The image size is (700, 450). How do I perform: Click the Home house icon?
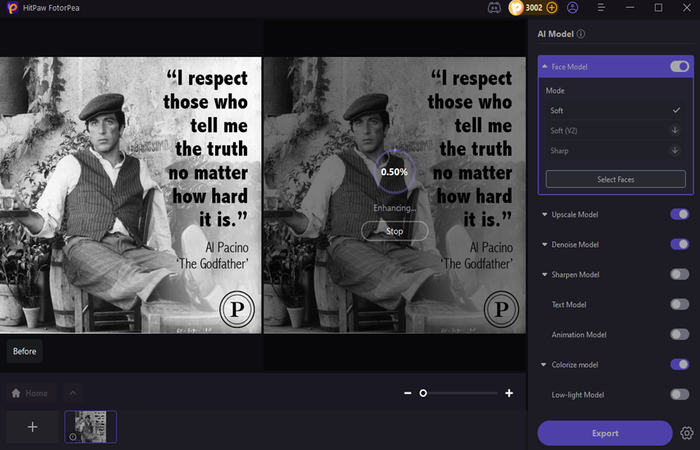click(x=16, y=393)
